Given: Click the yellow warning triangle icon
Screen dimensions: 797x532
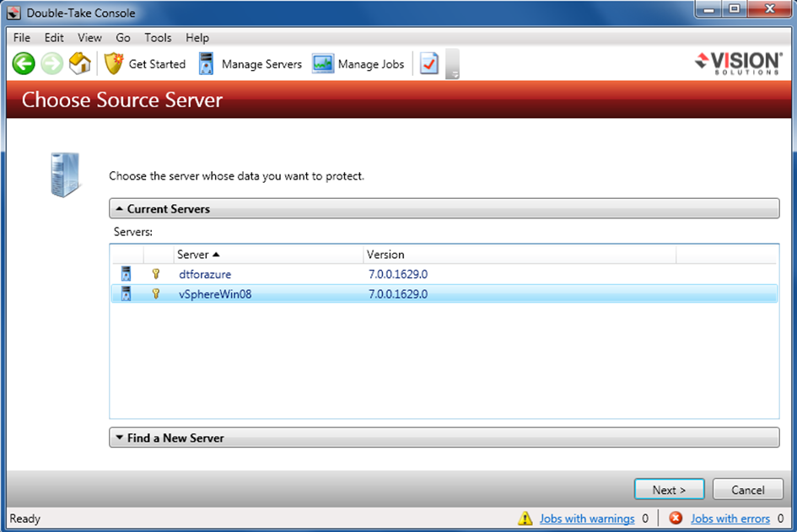Looking at the screenshot, I should [525, 519].
